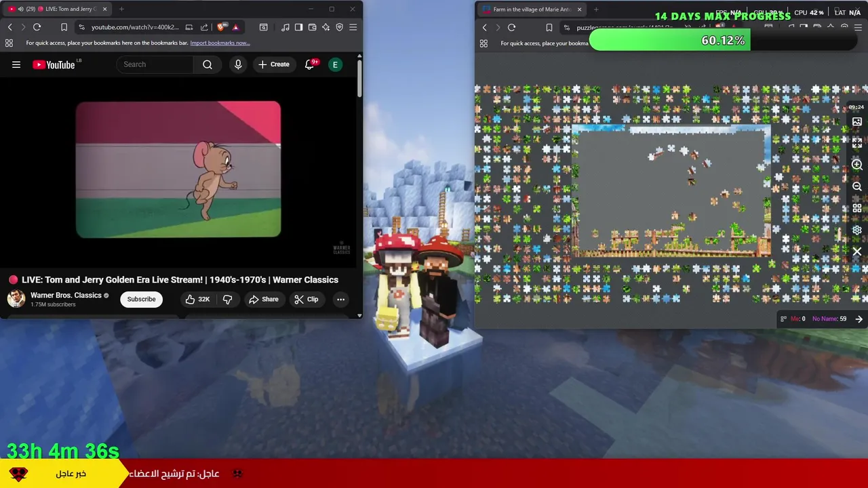Open the E account avatar menu
Image resolution: width=868 pixels, height=488 pixels.
[x=335, y=64]
